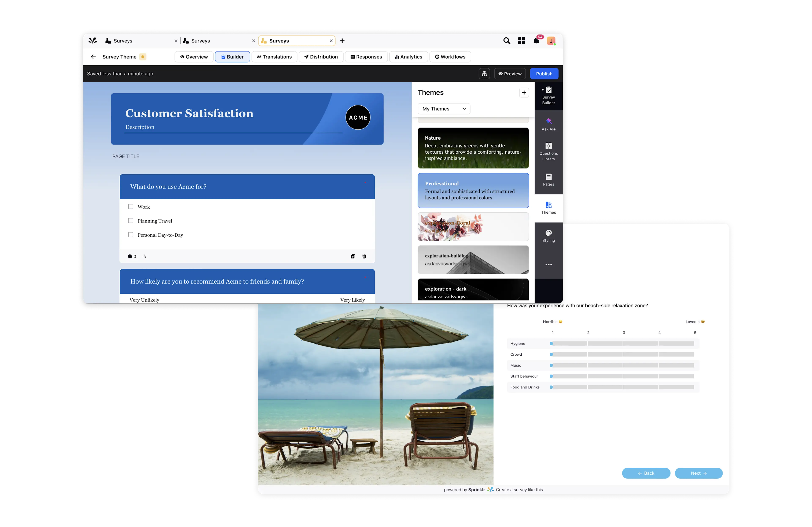Viewport: 812px width, 527px height.
Task: Expand the My Themes dropdown
Action: click(443, 109)
